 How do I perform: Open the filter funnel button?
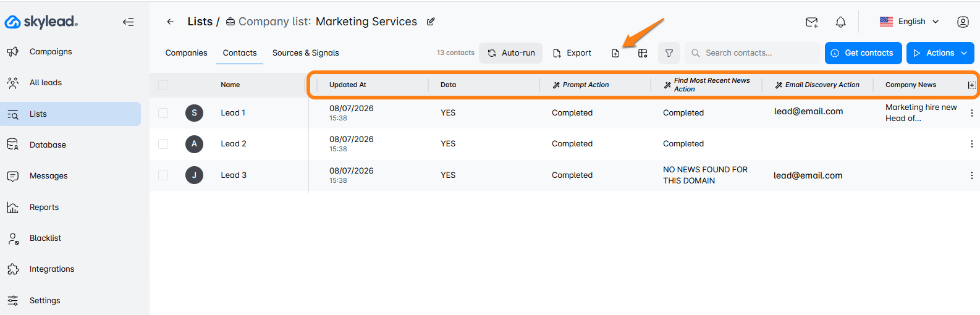click(x=669, y=53)
